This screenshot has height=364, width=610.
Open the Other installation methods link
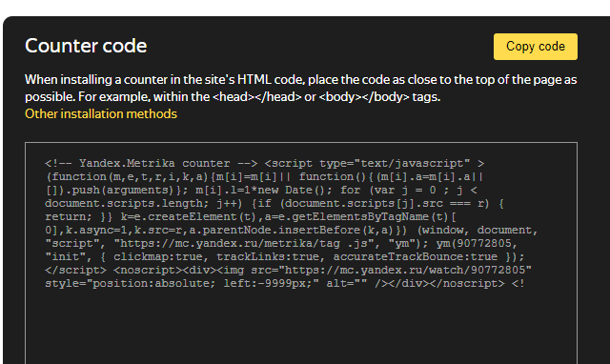click(x=101, y=114)
